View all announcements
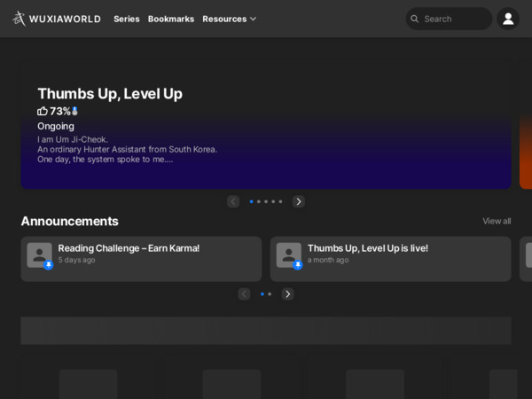Image resolution: width=532 pixels, height=399 pixels. tap(497, 221)
